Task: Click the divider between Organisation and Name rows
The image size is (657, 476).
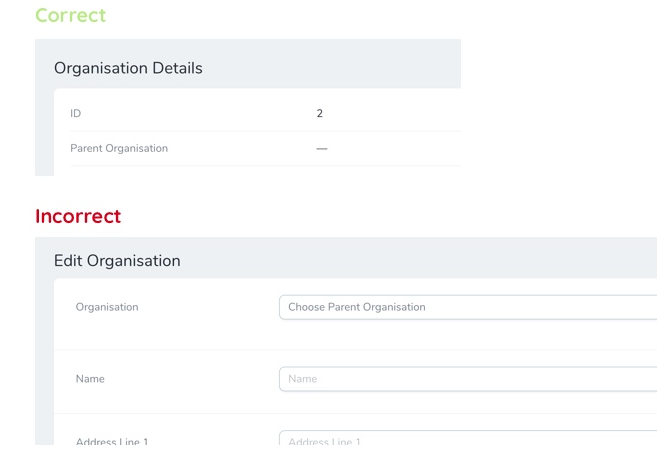Action: 355,349
